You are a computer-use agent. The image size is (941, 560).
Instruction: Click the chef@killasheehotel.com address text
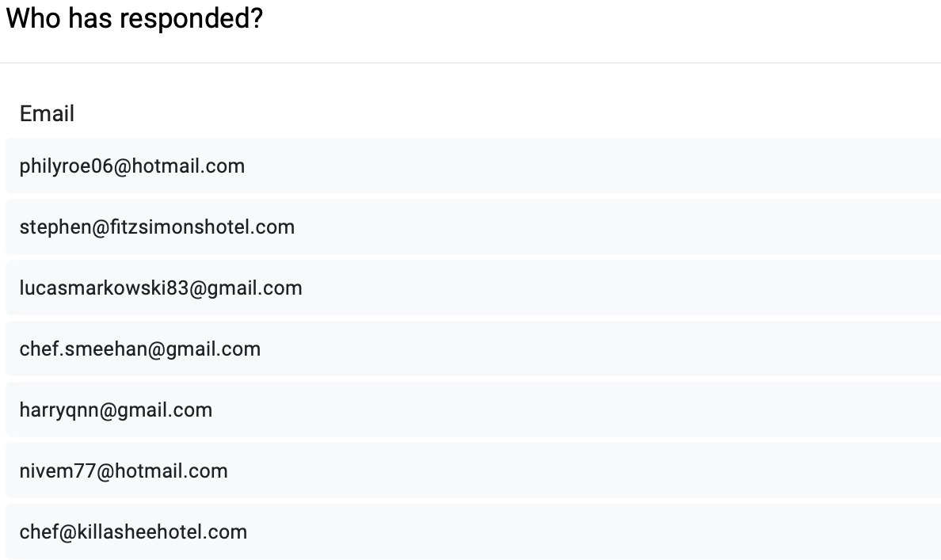pos(133,531)
